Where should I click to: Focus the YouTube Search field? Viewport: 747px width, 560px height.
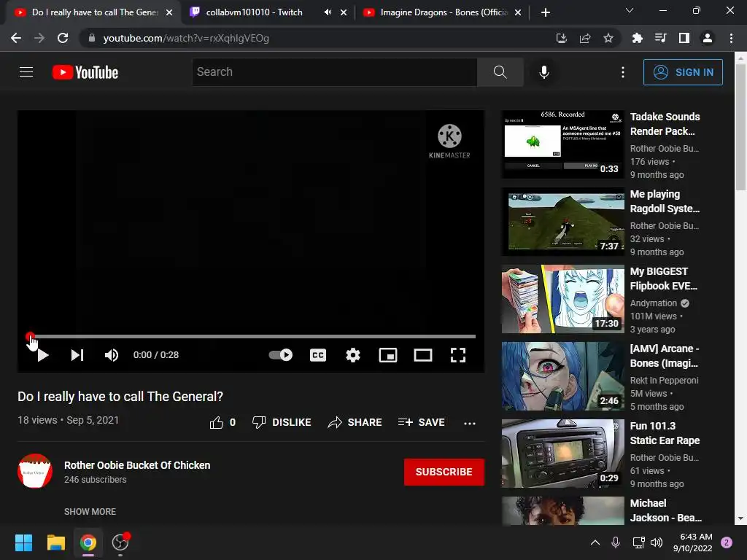click(x=334, y=72)
